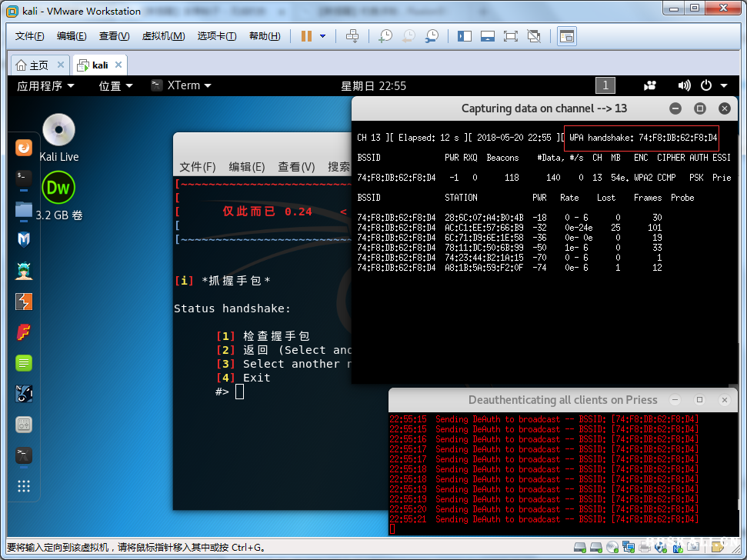Expand dropdown arrow beside VMware pause button

pos(322,36)
